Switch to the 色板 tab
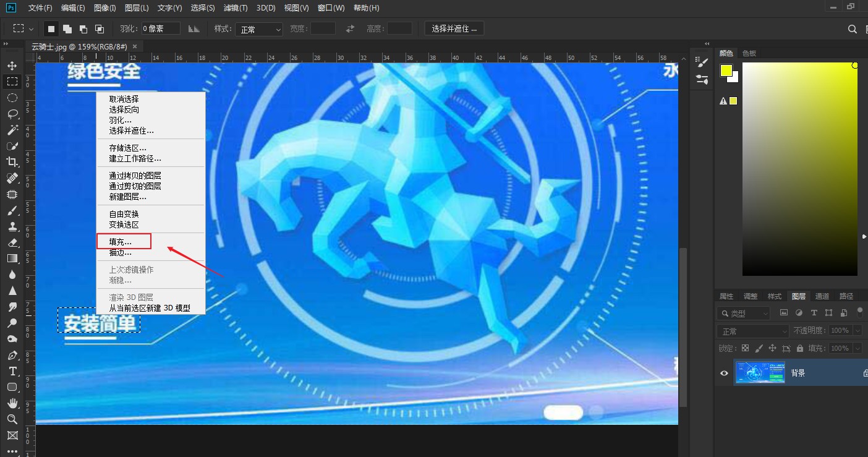868x457 pixels. (749, 53)
